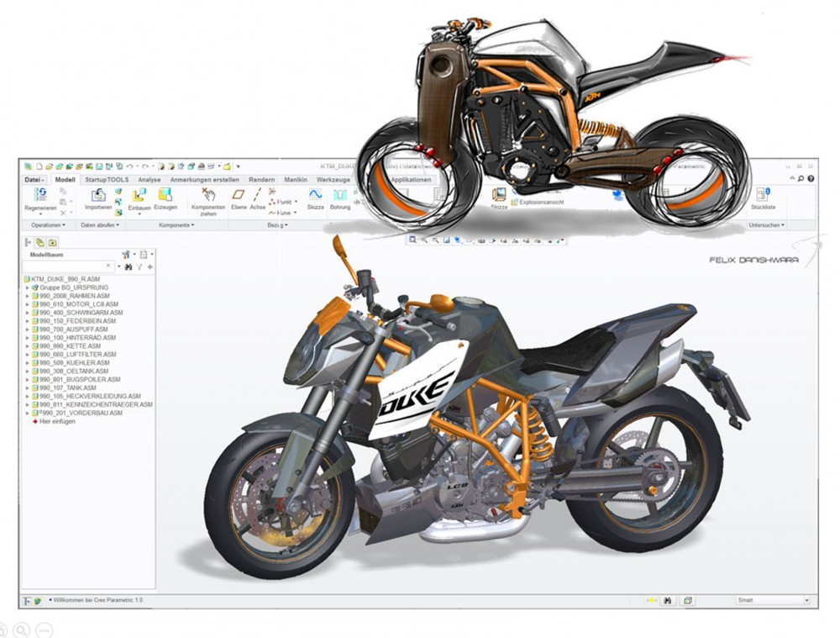This screenshot has height=638, width=840.
Task: Click Hier einfügen in the model tree
Action: click(57, 421)
